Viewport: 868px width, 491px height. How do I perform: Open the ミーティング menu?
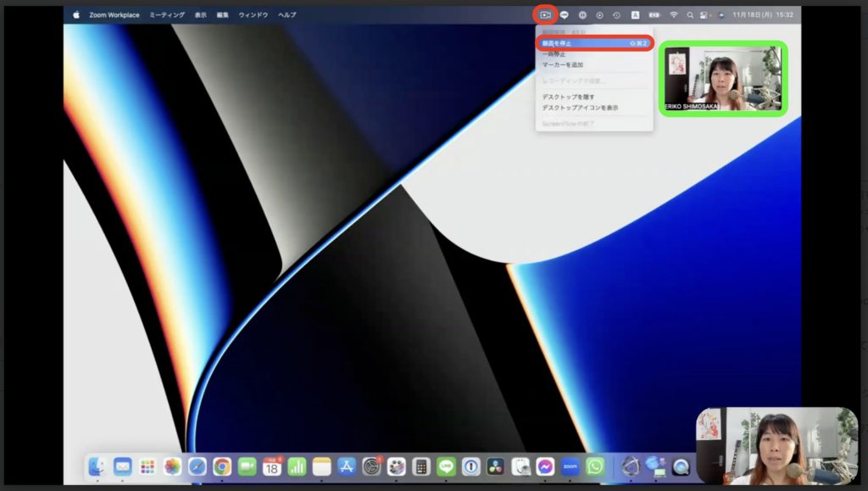tap(166, 14)
